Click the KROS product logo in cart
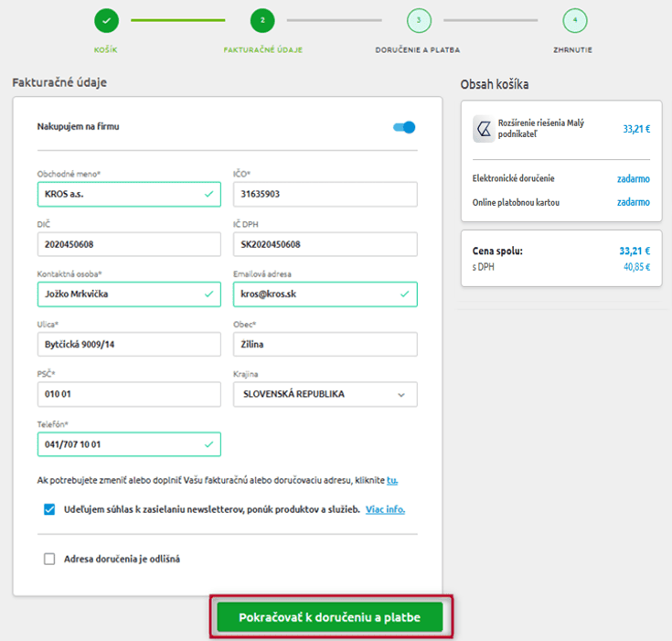The height and width of the screenshot is (641, 672). click(484, 129)
